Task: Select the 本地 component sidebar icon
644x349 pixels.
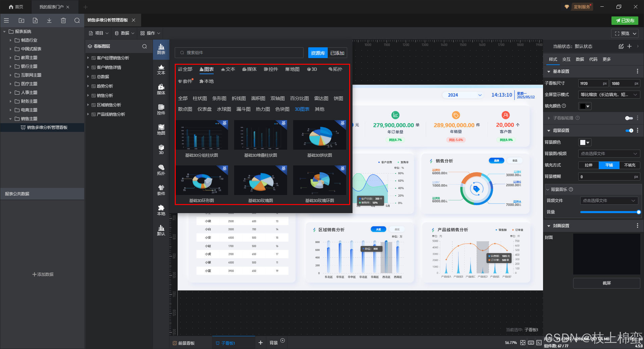Action: click(161, 210)
